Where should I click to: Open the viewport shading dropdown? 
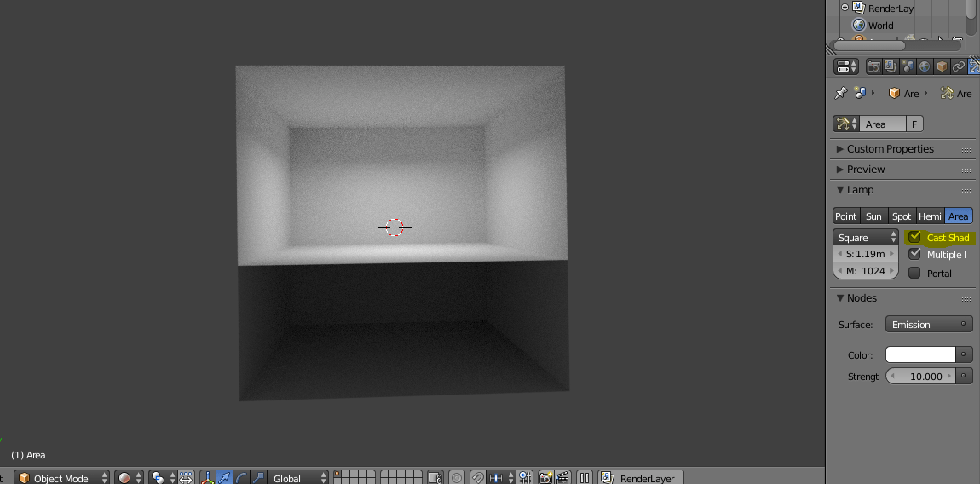tap(129, 478)
